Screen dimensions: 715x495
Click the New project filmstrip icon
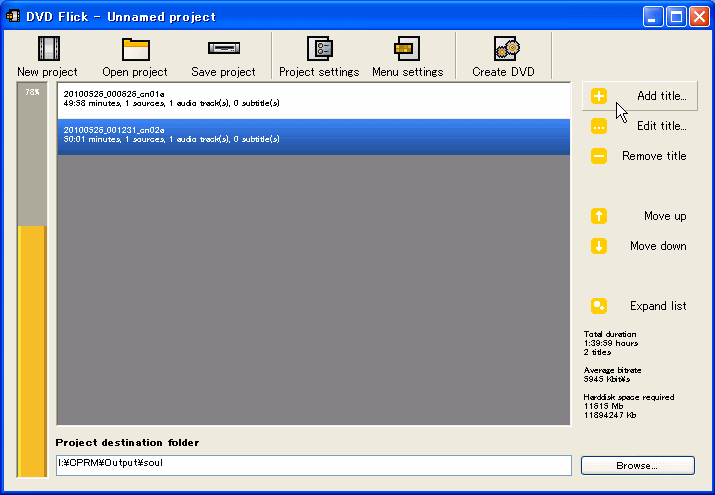coord(47,48)
